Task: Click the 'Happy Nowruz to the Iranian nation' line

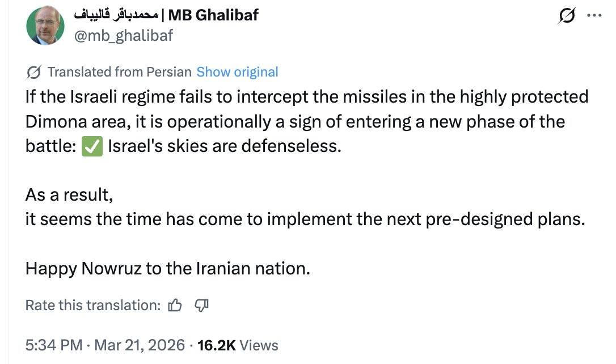Action: tap(167, 268)
